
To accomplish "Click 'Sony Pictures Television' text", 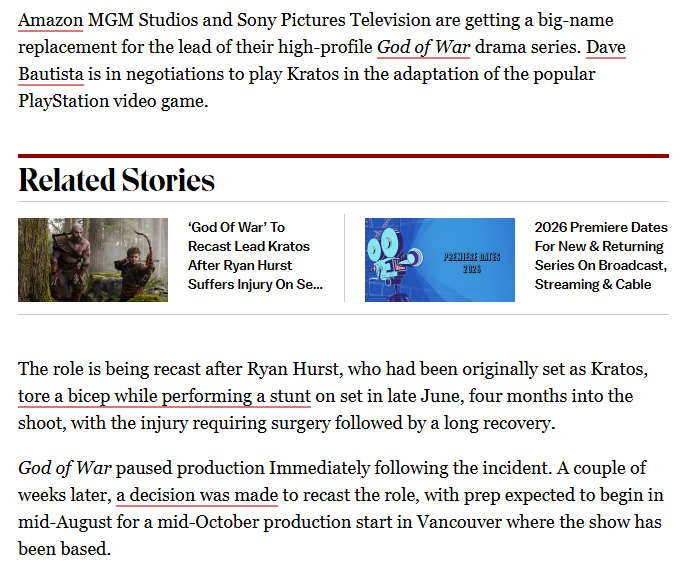I will pos(334,20).
